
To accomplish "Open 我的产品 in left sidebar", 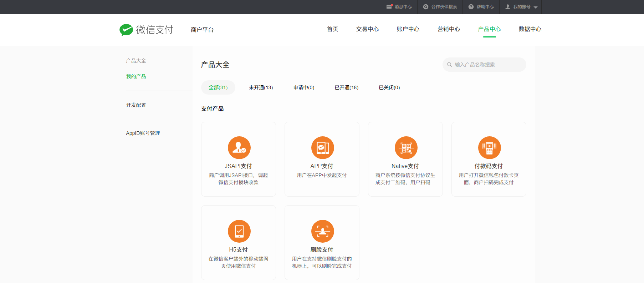I will tap(136, 76).
